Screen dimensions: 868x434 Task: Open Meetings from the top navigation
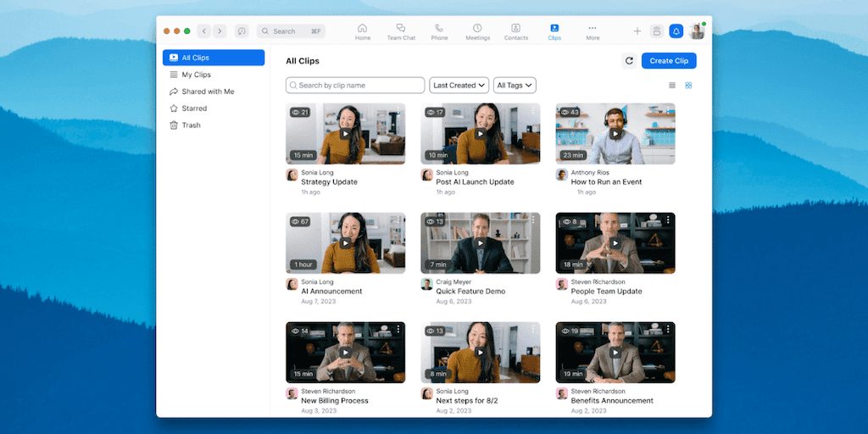click(x=477, y=31)
